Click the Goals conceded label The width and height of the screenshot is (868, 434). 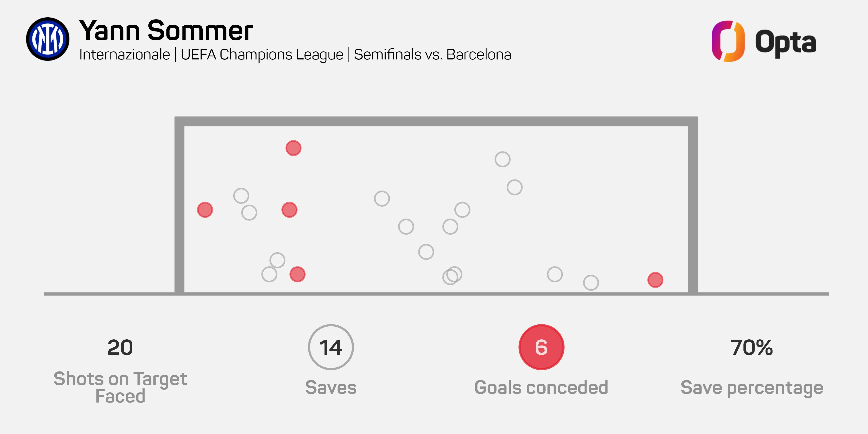point(541,387)
